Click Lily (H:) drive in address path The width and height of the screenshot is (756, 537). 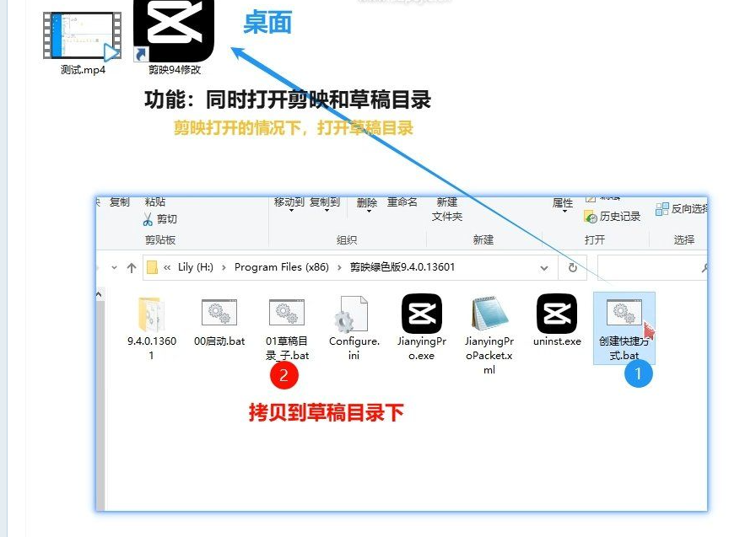coord(196,267)
